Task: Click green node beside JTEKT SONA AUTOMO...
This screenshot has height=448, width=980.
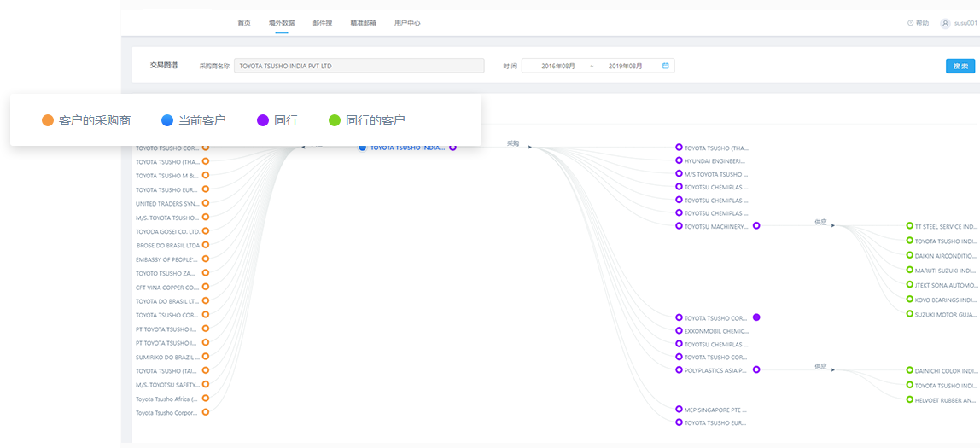Action: 909,284
